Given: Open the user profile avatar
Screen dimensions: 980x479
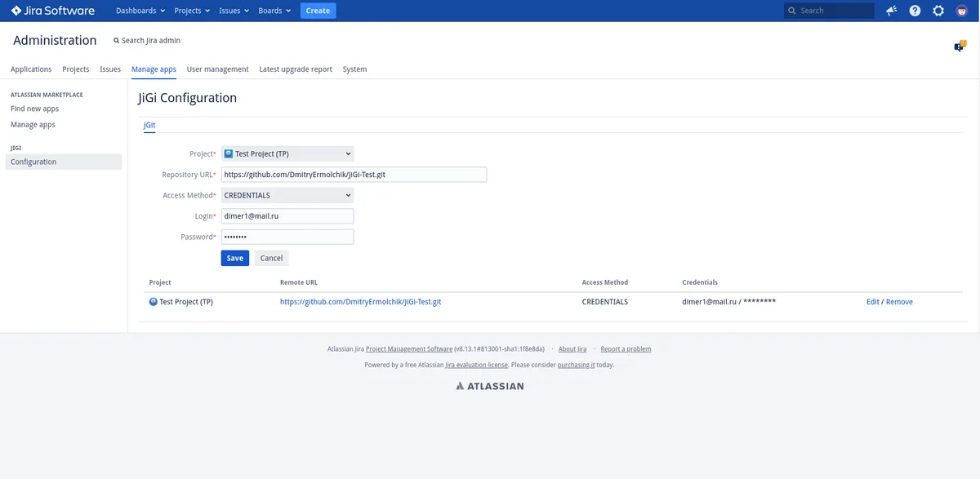Looking at the screenshot, I should click(962, 11).
